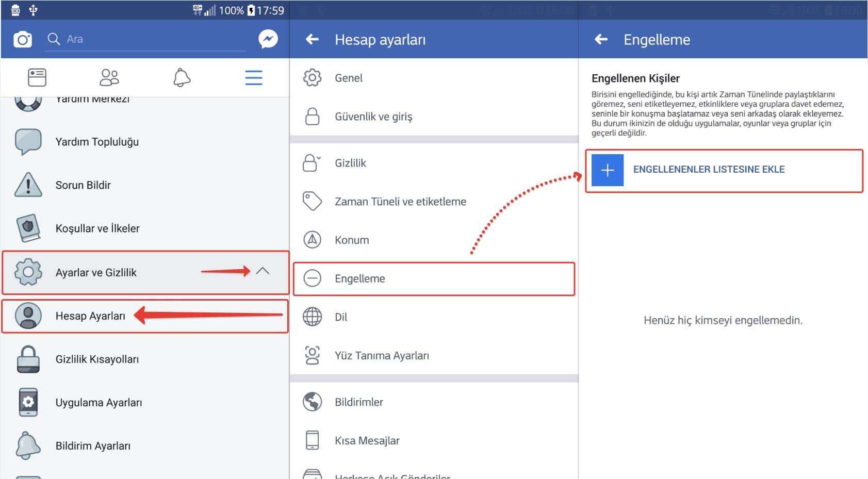Screen dimensions: 868x479
Task: Go back from Hesap ayarları screen
Action: click(312, 40)
